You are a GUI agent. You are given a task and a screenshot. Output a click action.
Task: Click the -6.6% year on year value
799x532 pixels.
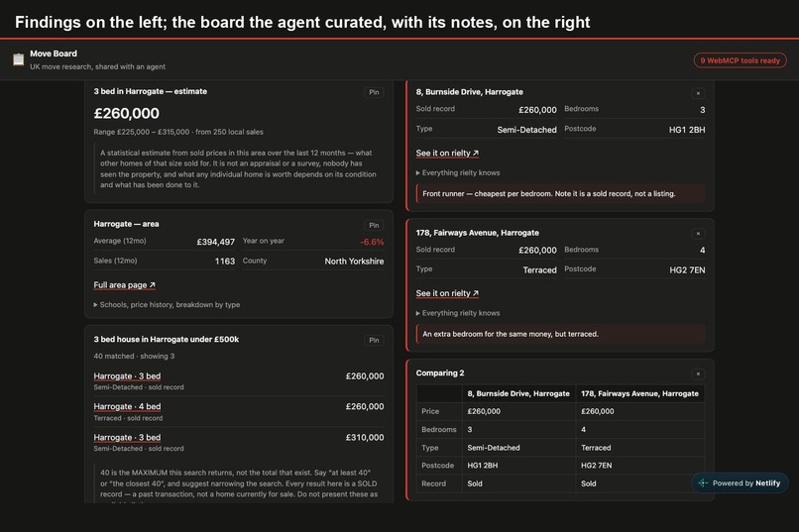click(x=372, y=242)
